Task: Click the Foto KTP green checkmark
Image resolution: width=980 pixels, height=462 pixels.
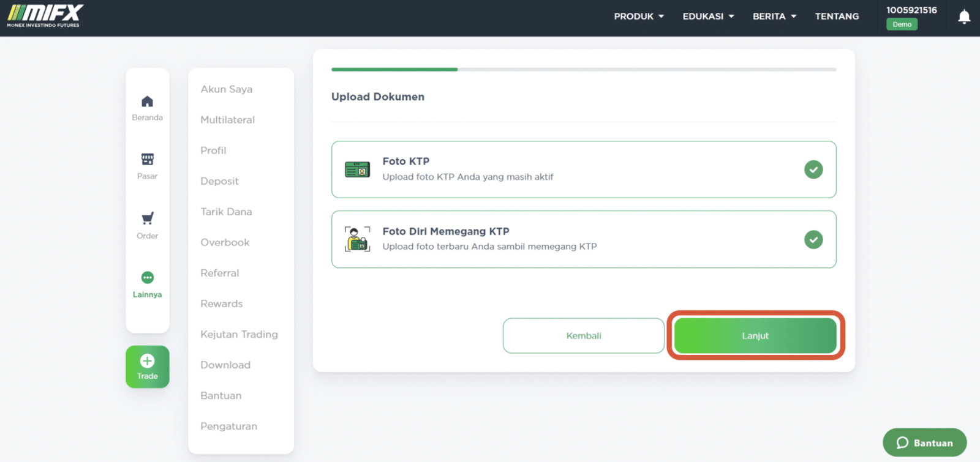Action: tap(813, 170)
